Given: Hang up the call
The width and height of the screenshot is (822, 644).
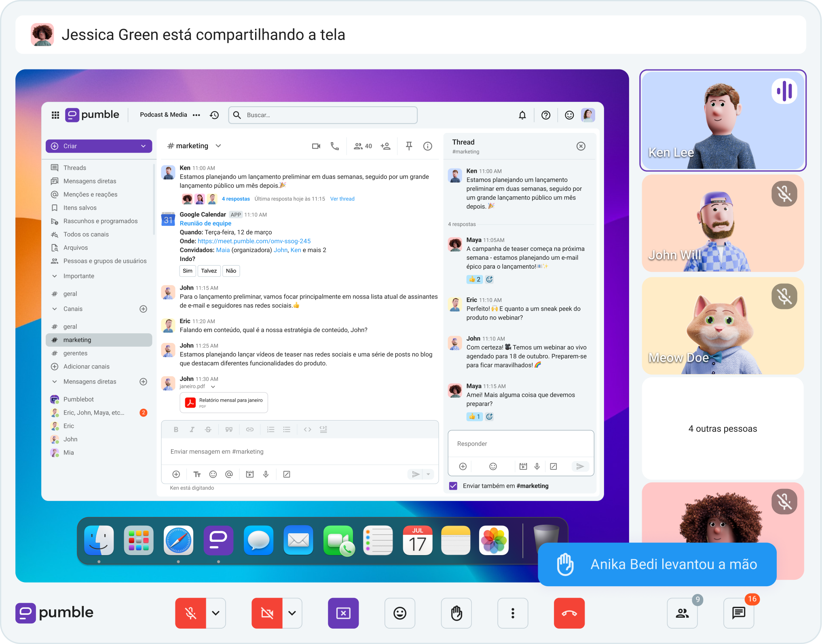Looking at the screenshot, I should [569, 613].
